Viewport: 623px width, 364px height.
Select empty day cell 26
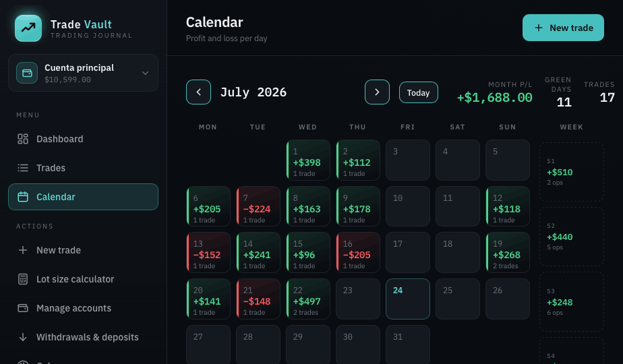point(508,299)
